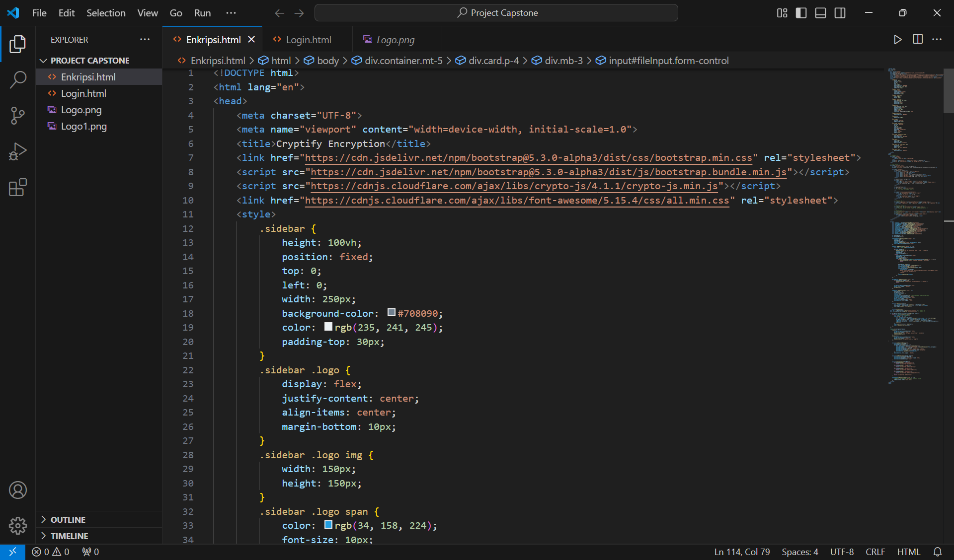The height and width of the screenshot is (560, 954).
Task: Open the Extensions view
Action: 18,187
